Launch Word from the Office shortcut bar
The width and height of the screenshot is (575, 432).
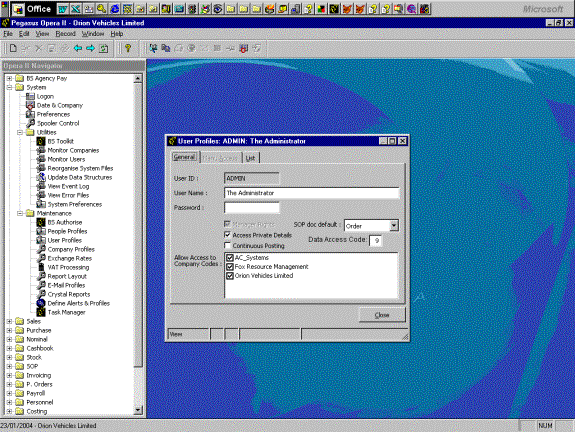pyautogui.click(x=63, y=9)
